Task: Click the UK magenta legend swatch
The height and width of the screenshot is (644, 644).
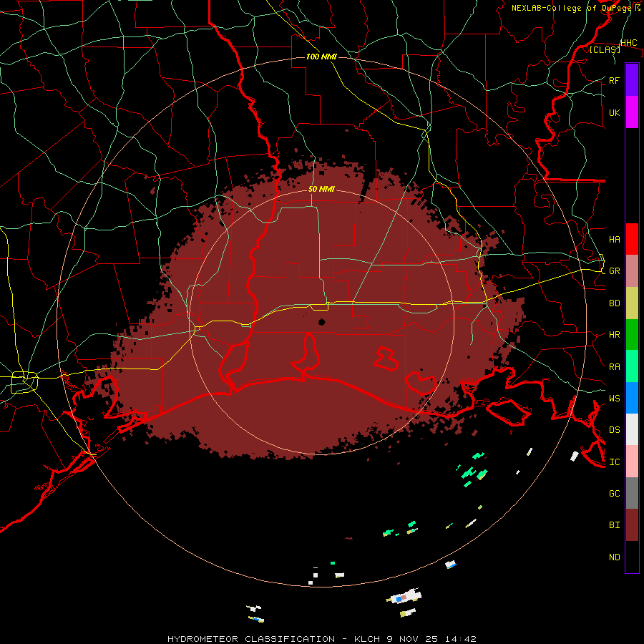Action: [x=632, y=112]
